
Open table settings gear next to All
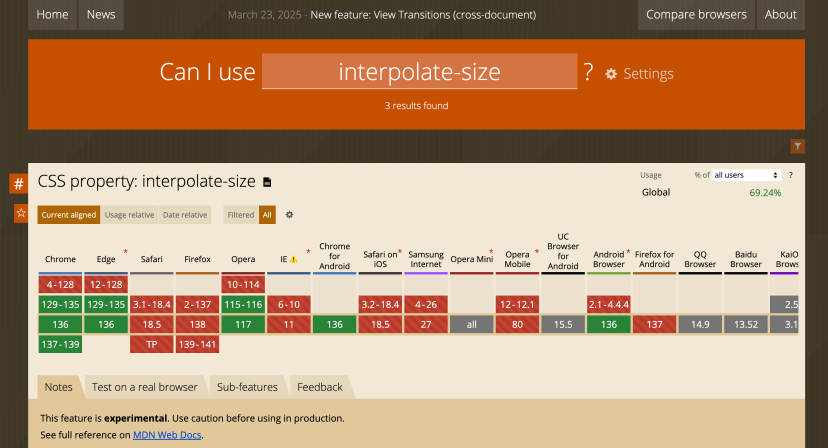[289, 214]
